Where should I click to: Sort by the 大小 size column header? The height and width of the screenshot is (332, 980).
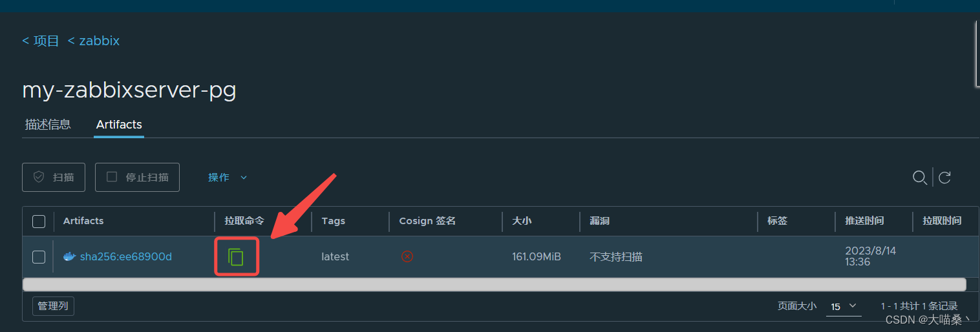pyautogui.click(x=522, y=221)
